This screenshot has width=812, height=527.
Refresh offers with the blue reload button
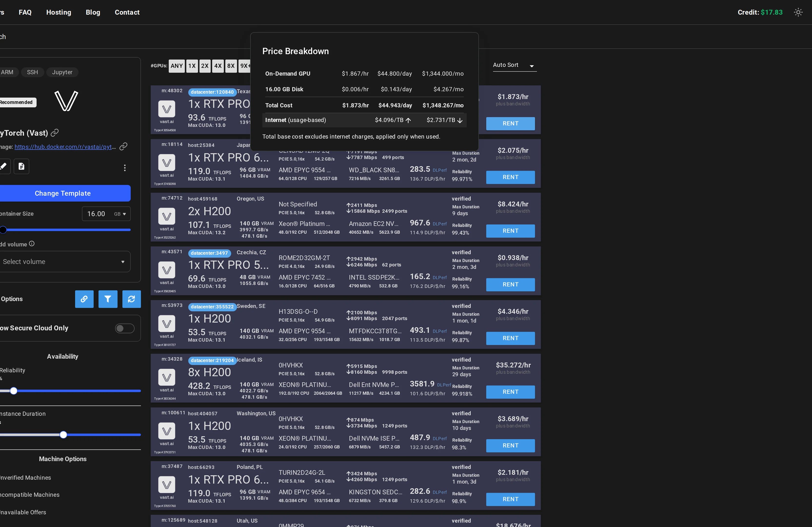click(x=131, y=299)
